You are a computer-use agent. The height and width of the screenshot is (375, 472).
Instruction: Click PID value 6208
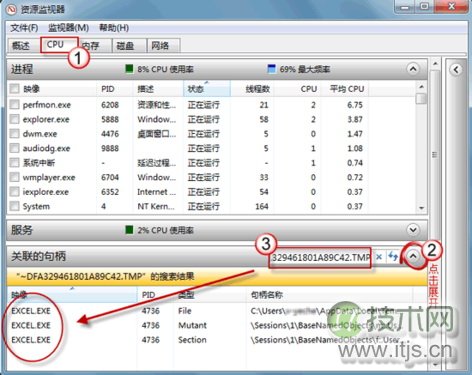[110, 105]
